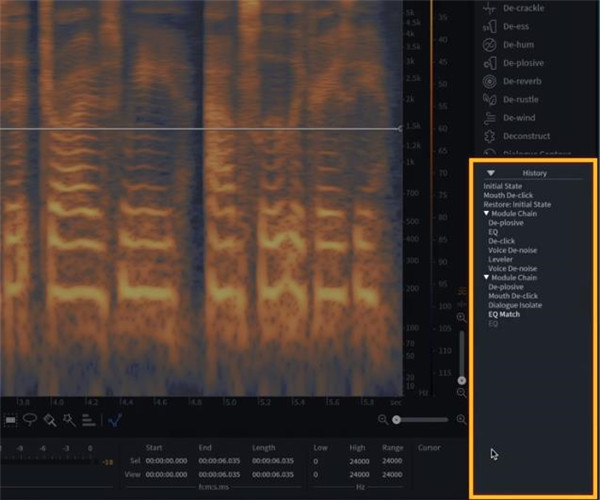Open the De-crackle module
The image size is (600, 500).
pyautogui.click(x=523, y=8)
